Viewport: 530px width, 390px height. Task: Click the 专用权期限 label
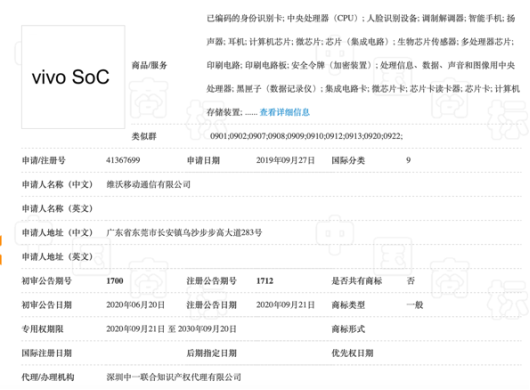[x=43, y=329]
